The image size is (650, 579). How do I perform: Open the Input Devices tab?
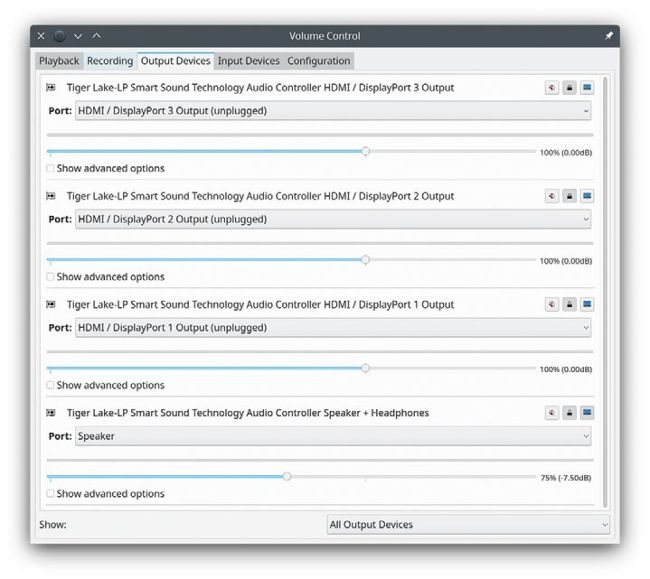pos(249,61)
